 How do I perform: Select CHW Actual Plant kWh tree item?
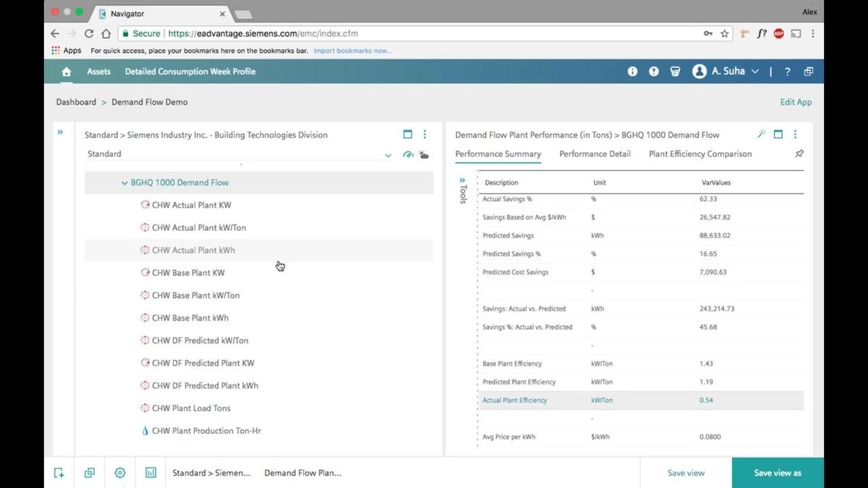tap(193, 251)
